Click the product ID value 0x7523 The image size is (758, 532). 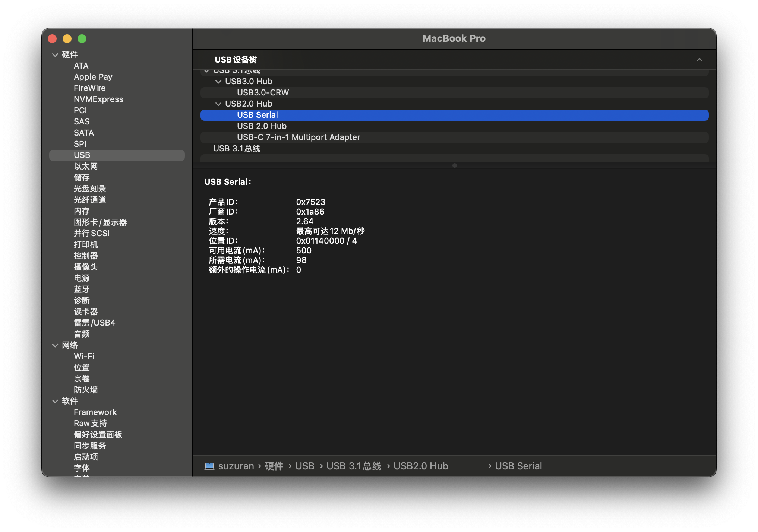coord(311,202)
